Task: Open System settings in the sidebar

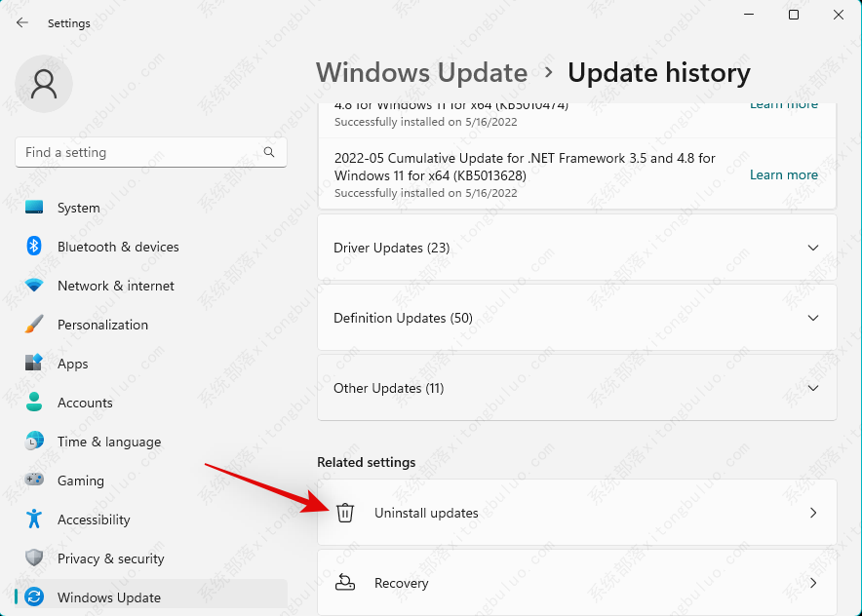Action: 78,208
